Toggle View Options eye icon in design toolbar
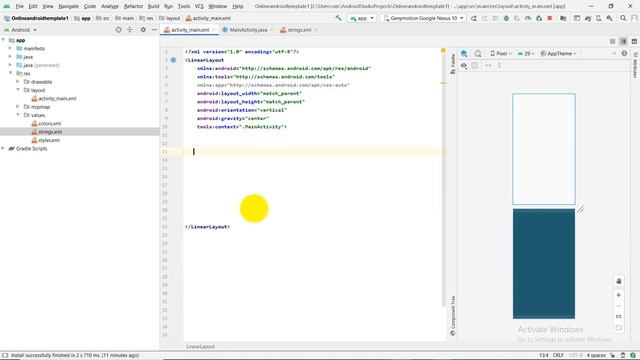The width and height of the screenshot is (640, 360). click(464, 65)
